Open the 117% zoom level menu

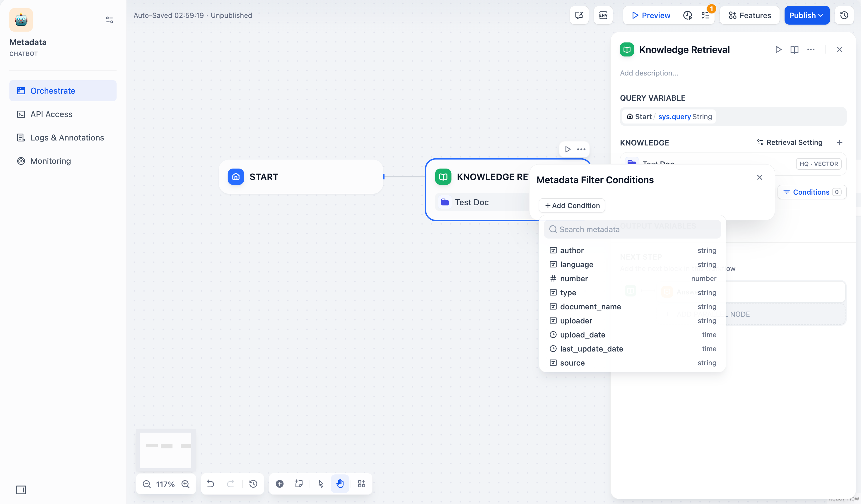click(165, 484)
